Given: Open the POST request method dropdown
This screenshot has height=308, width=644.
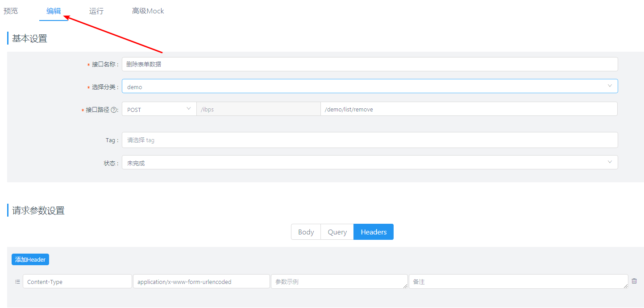Looking at the screenshot, I should click(159, 109).
